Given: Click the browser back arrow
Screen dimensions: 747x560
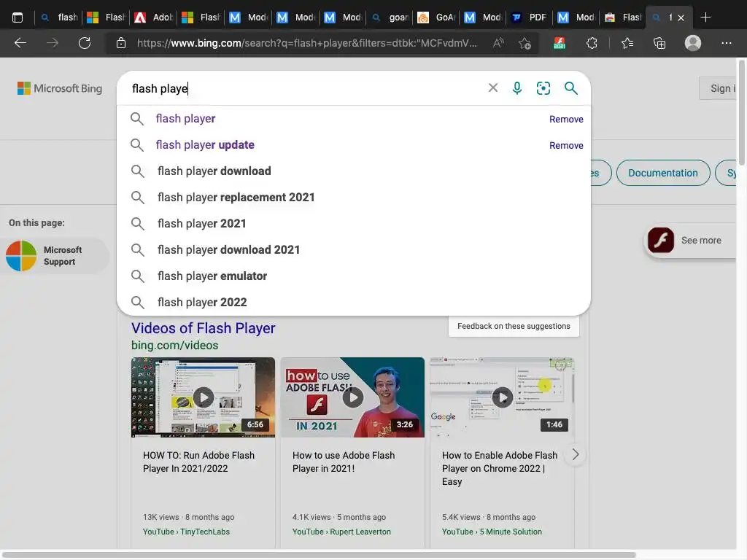Looking at the screenshot, I should [20, 43].
